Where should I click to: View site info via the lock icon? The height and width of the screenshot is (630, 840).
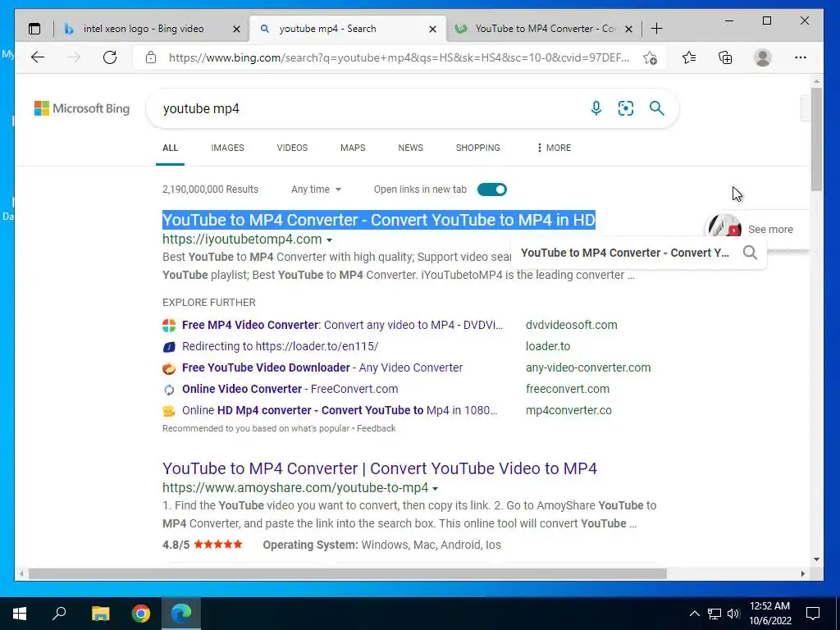(x=151, y=57)
